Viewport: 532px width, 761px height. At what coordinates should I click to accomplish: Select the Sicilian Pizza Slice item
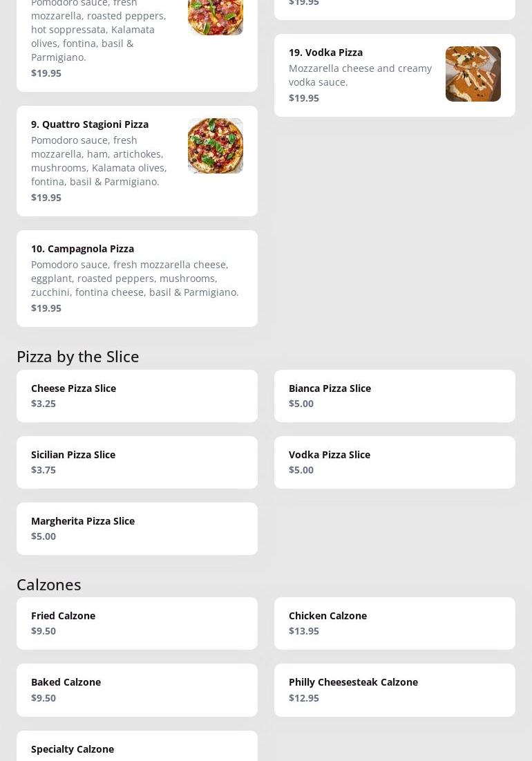click(x=137, y=462)
